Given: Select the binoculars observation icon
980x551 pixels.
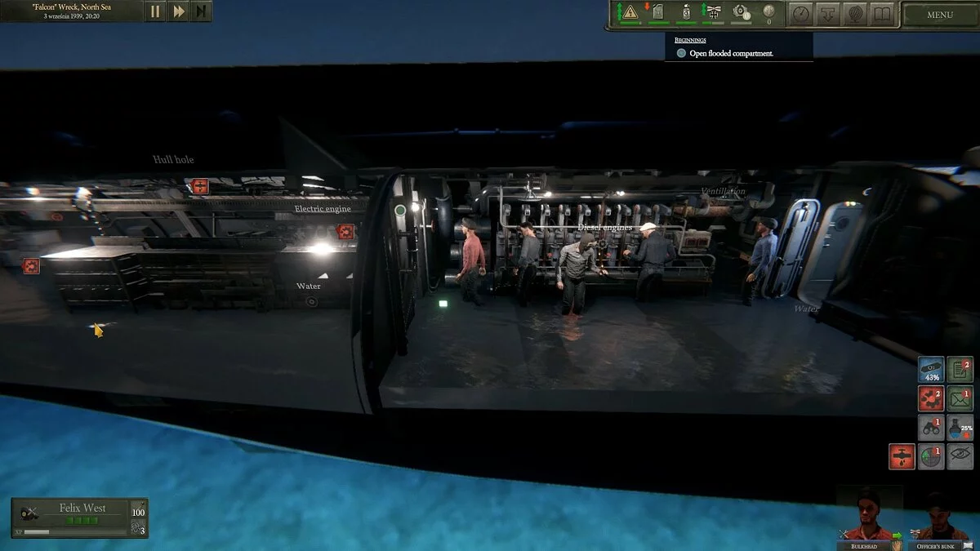Looking at the screenshot, I should pos(931,427).
